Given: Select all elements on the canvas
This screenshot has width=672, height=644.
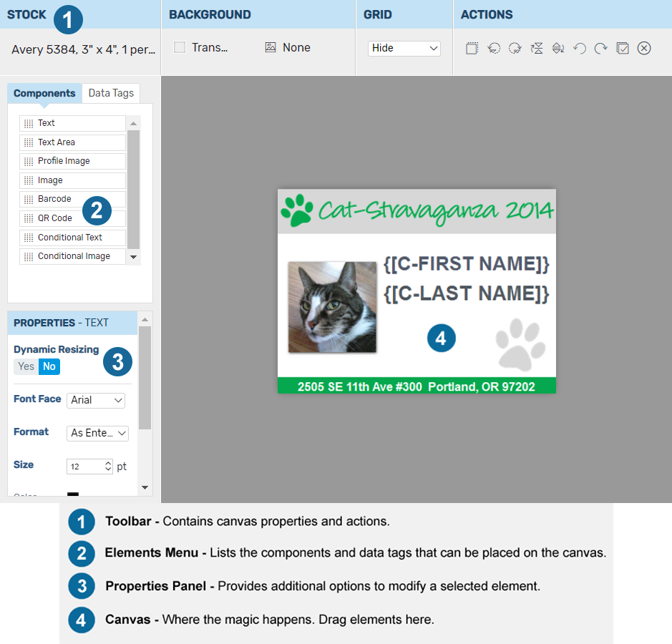Looking at the screenshot, I should (x=622, y=48).
